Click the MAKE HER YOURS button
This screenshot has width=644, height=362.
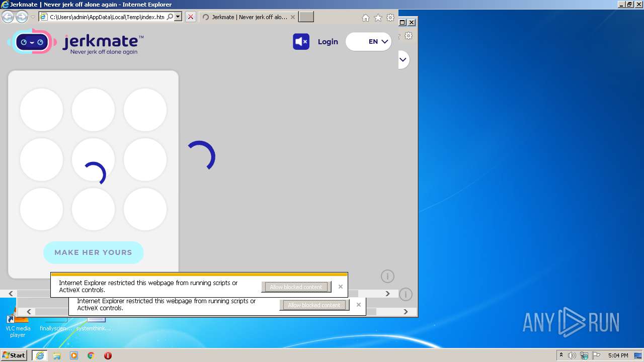[x=94, y=252]
